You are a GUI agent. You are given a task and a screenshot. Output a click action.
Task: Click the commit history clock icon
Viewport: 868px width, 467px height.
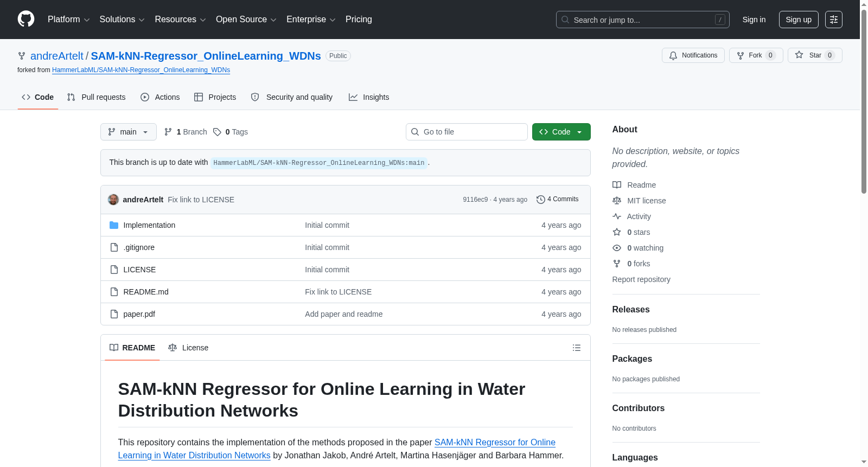pyautogui.click(x=540, y=200)
